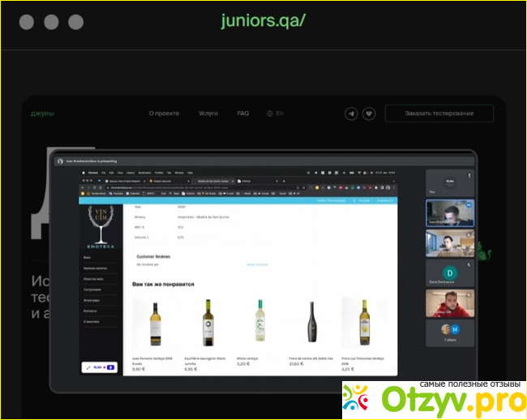
Task: Click the globe language icon
Action: [270, 114]
